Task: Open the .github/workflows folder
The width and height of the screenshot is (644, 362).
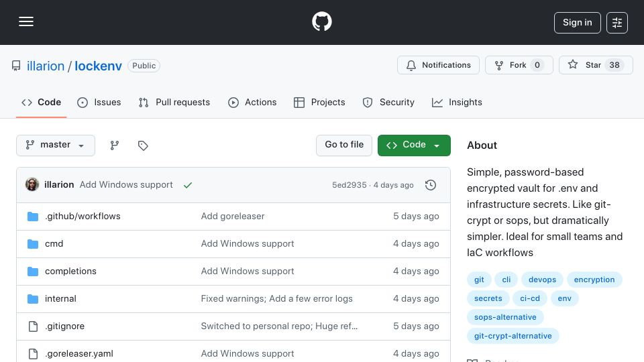Action: click(x=83, y=217)
